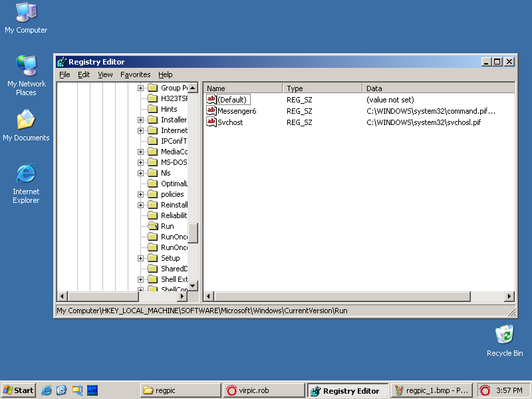Select the Svchost value name
The image size is (532, 399).
[x=230, y=122]
